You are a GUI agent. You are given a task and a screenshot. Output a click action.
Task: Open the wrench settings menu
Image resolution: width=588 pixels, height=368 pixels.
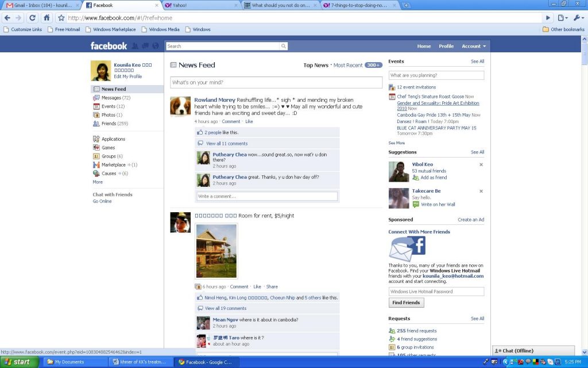579,18
